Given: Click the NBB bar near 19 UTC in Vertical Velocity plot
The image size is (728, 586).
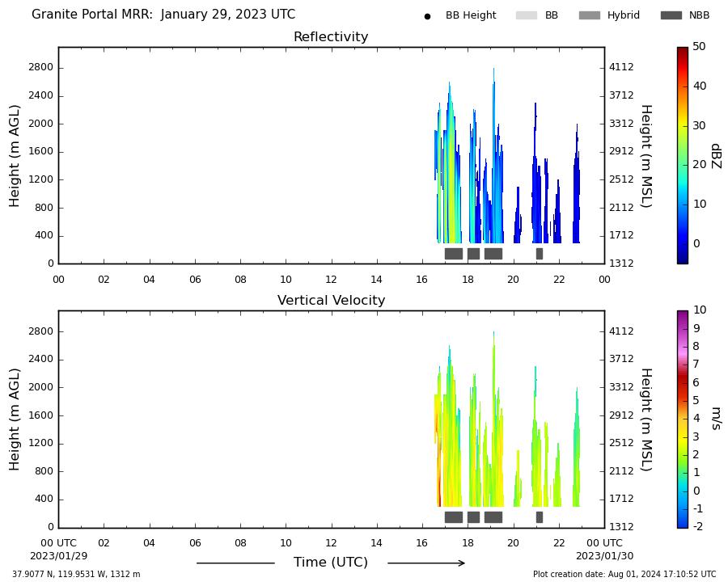Looking at the screenshot, I should (x=493, y=517).
